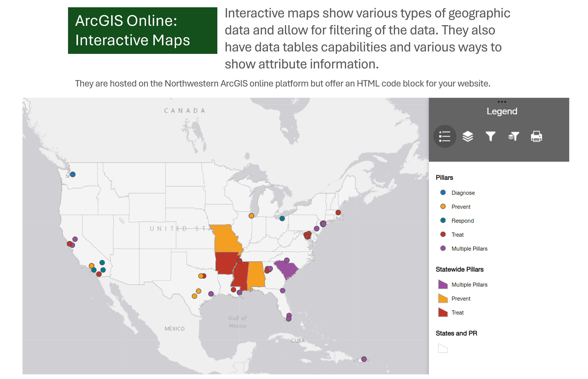This screenshot has height=379, width=588.
Task: Click the Statewide Prevent polygon swatch
Action: pyautogui.click(x=443, y=298)
